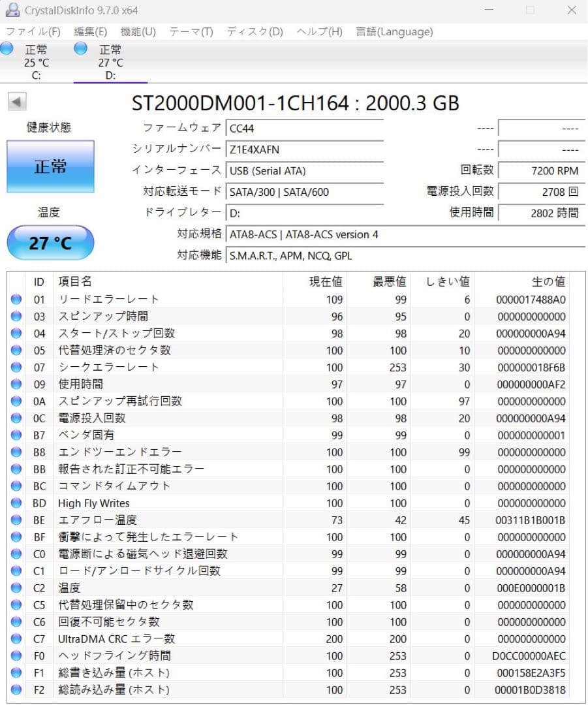Click the D: drive health status icon

click(81, 48)
